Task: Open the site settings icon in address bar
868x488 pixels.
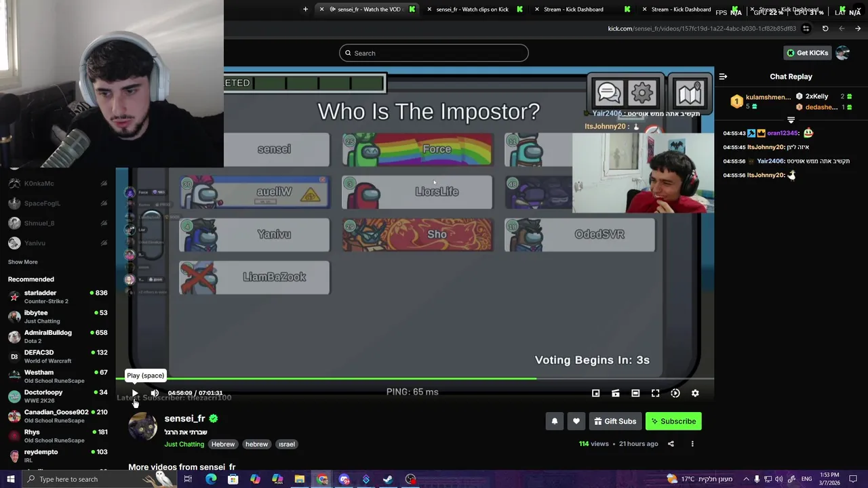Action: [x=806, y=28]
